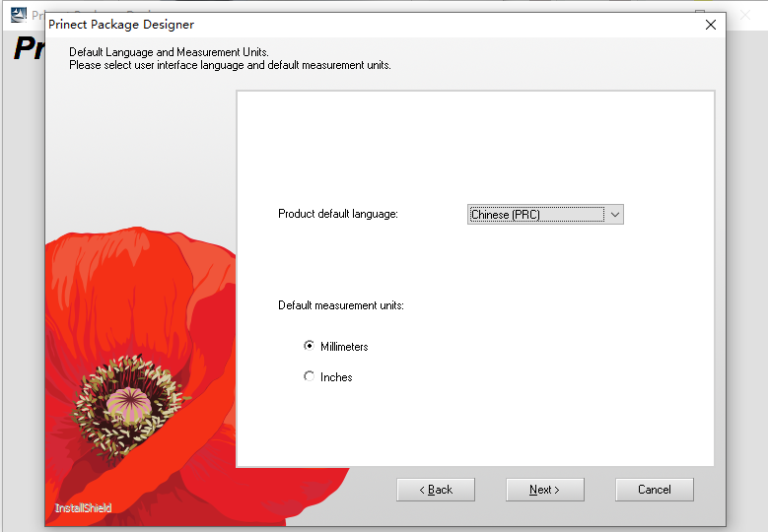
Task: Click the Prinect Package Designer title bar
Action: 345,25
